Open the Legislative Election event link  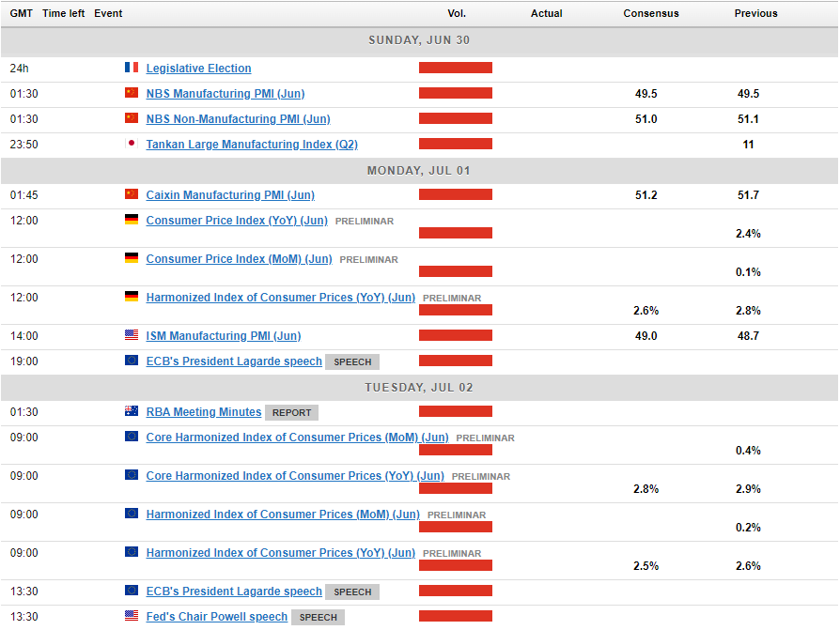point(198,69)
